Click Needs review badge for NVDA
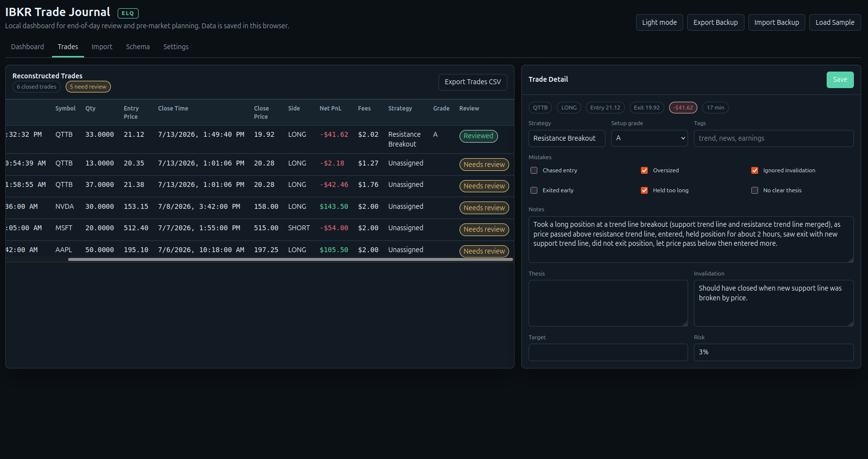868x459 pixels. 484,208
